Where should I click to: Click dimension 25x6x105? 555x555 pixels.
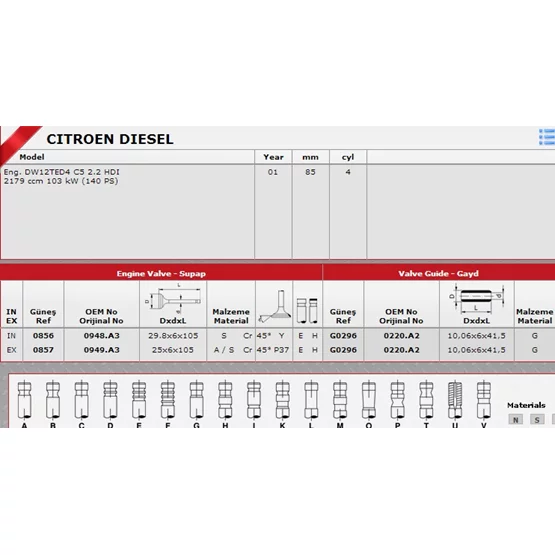173,350
